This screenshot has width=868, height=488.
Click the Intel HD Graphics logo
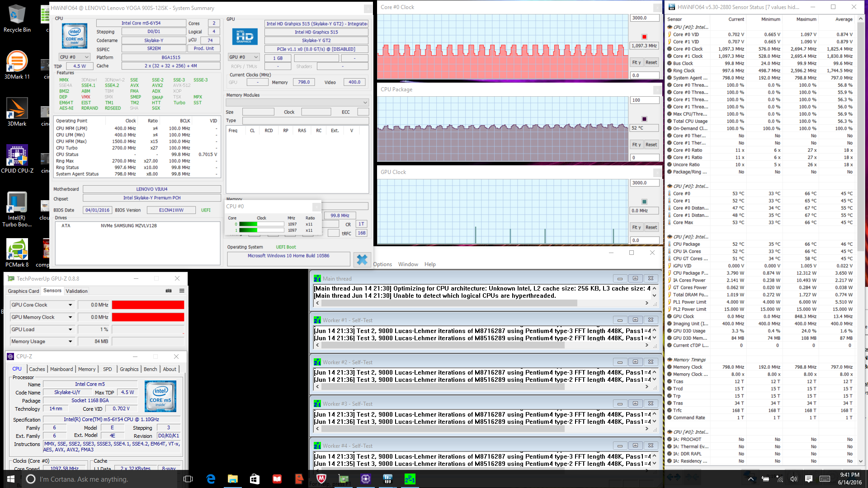coord(245,37)
